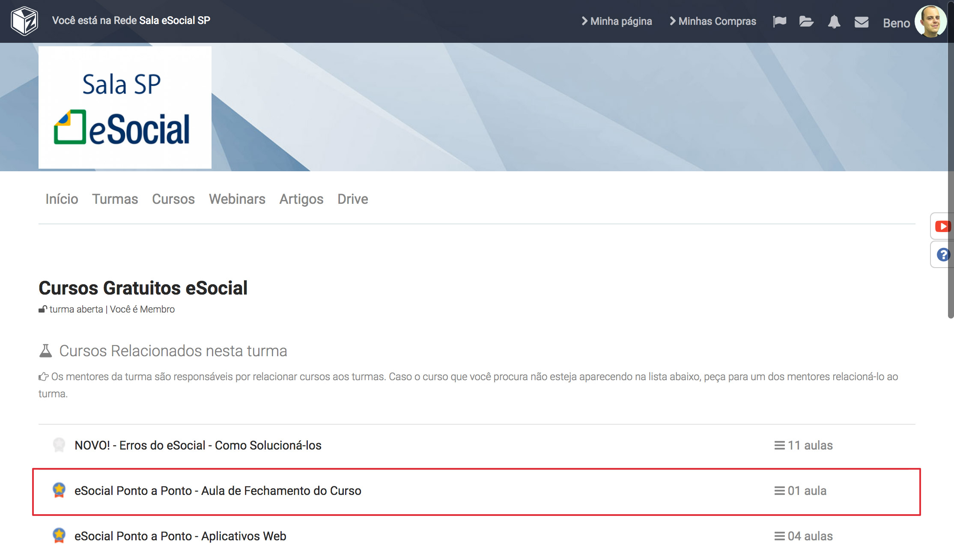The image size is (954, 560).
Task: Click the blue help question mark icon
Action: 942,255
